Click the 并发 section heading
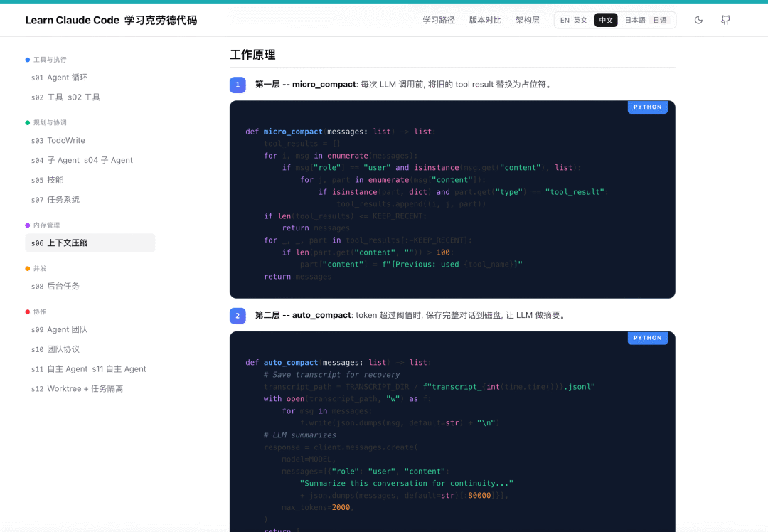 point(40,268)
